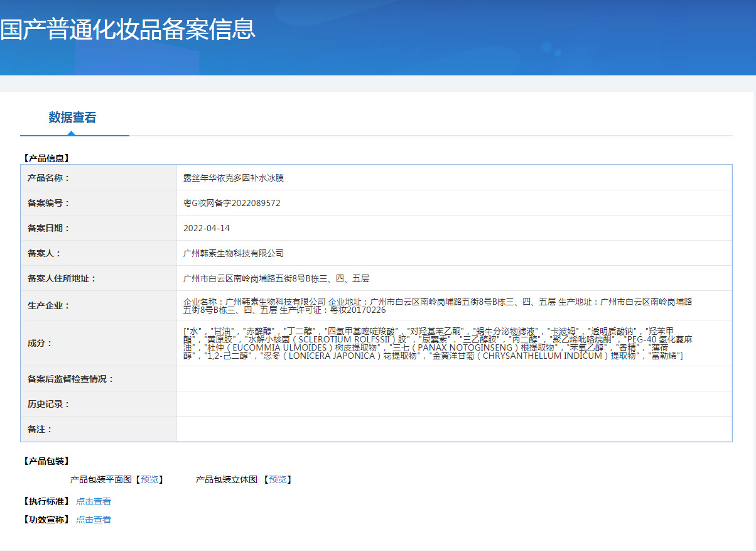Open the 数据查看 tab
The height and width of the screenshot is (551, 756).
[x=73, y=117]
